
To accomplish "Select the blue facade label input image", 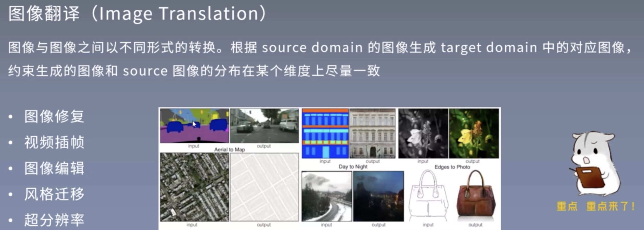I will tap(325, 133).
